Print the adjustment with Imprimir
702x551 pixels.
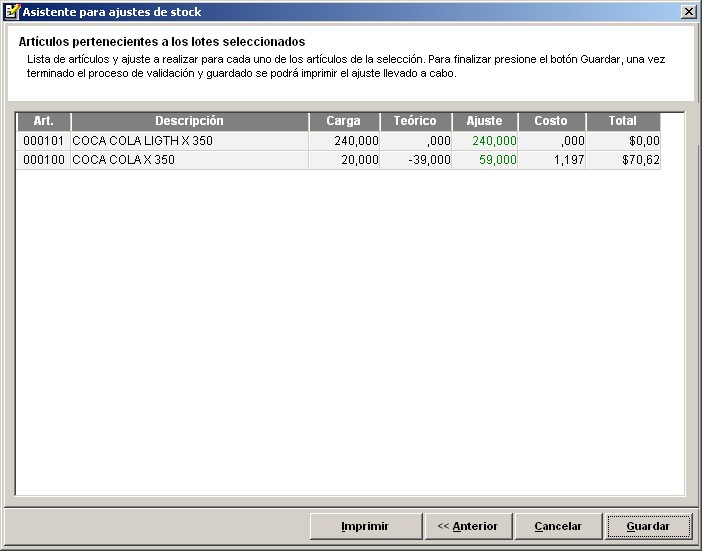[365, 526]
